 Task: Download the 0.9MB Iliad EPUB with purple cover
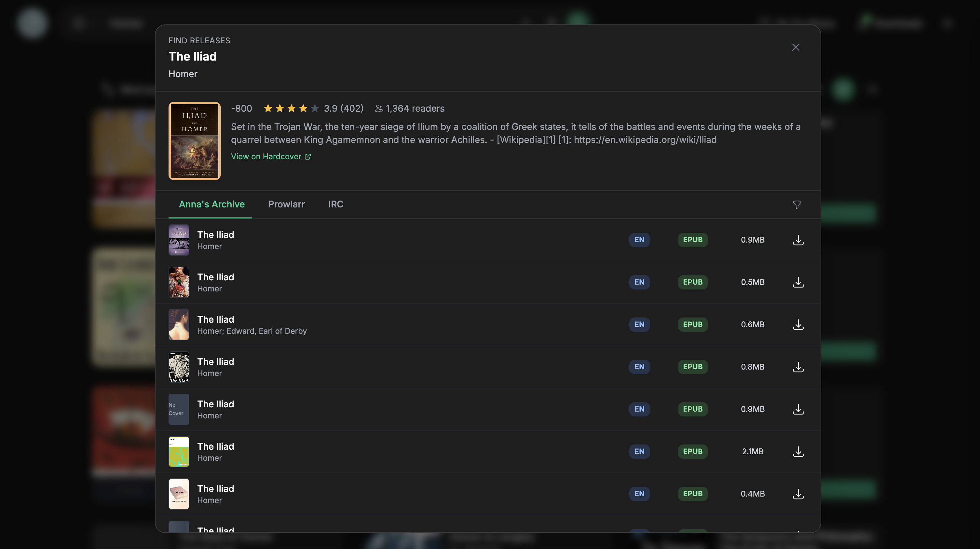[x=798, y=240]
